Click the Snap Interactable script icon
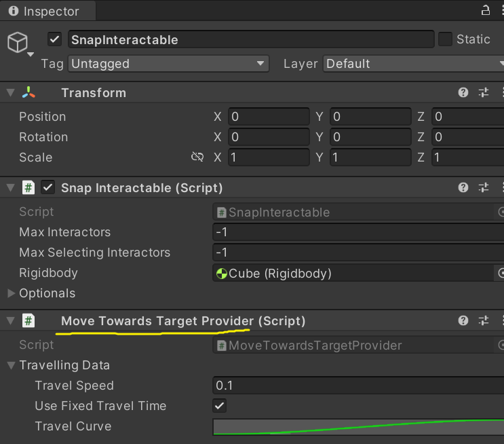The image size is (504, 444). click(28, 187)
